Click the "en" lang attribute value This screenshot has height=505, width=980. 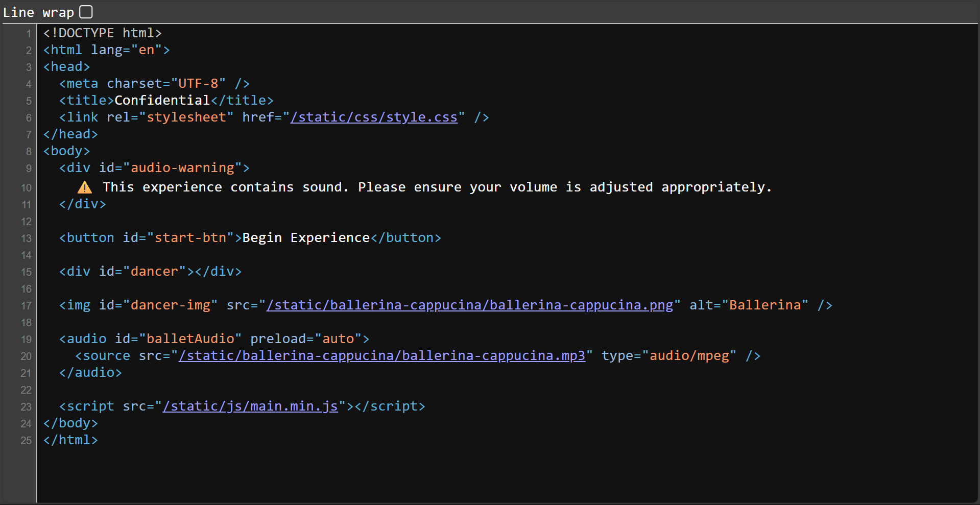(x=147, y=50)
